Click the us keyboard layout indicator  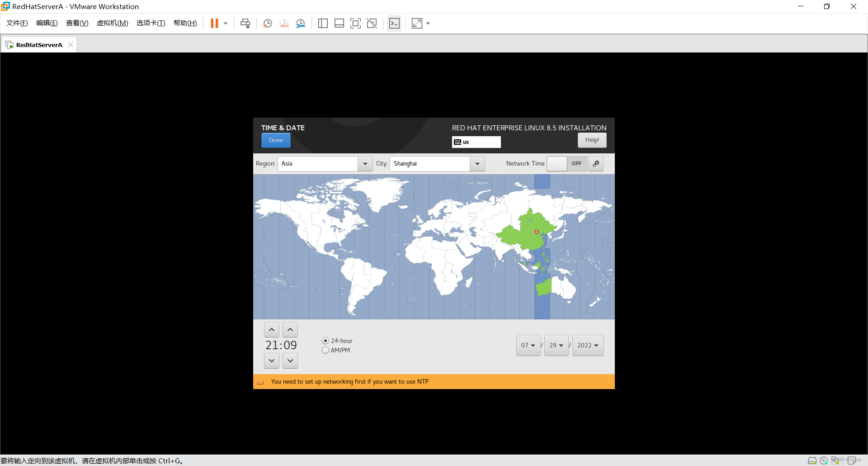[x=476, y=142]
